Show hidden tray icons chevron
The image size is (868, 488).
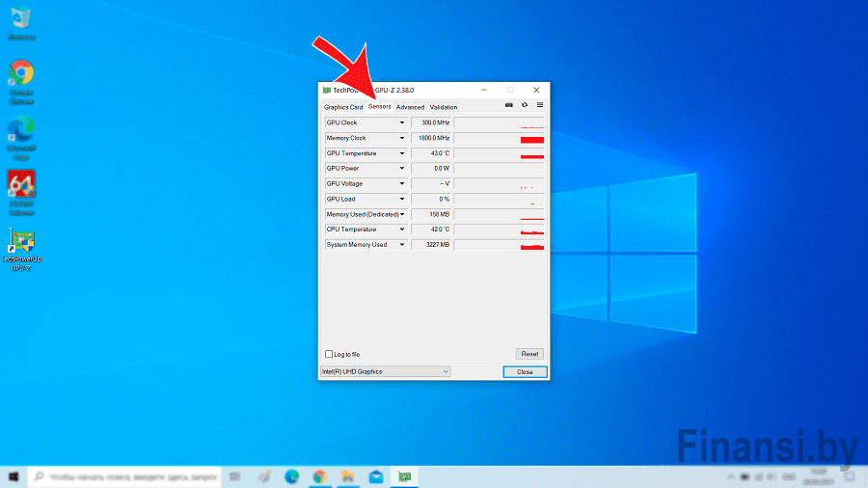[731, 476]
